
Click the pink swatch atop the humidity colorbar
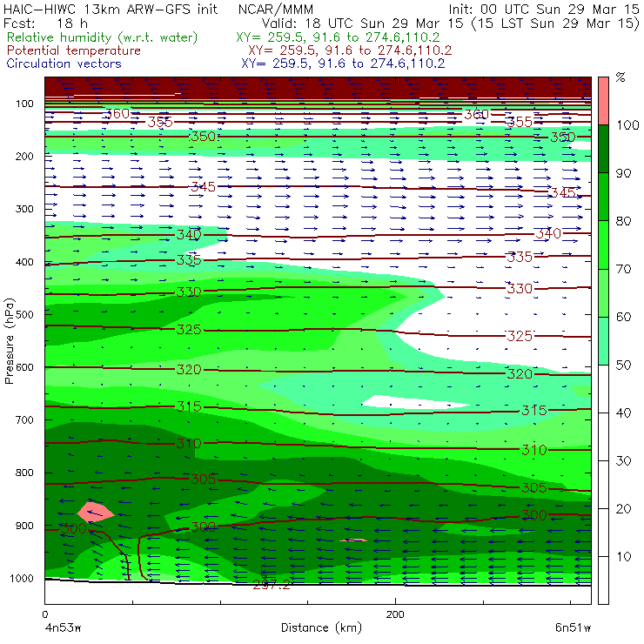pyautogui.click(x=603, y=101)
